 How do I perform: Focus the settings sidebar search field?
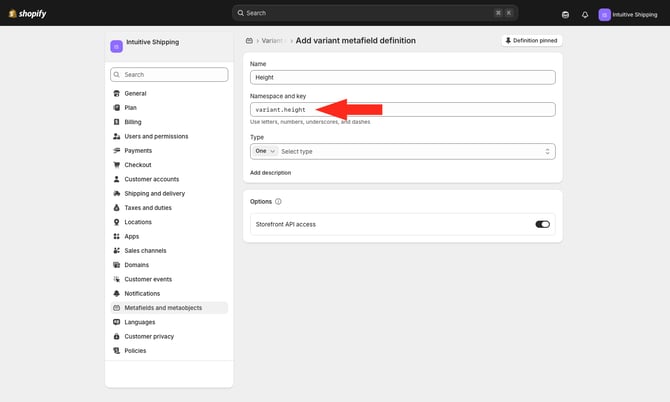click(x=169, y=74)
